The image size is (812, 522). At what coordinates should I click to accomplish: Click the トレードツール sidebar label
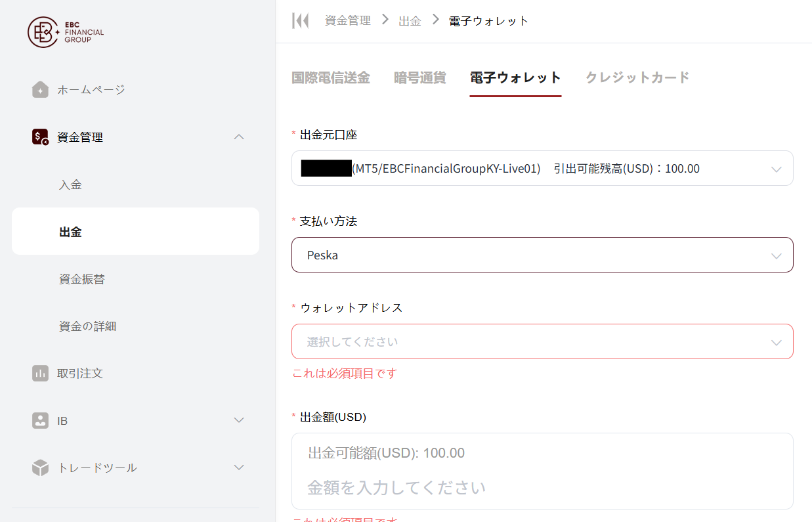click(x=97, y=468)
